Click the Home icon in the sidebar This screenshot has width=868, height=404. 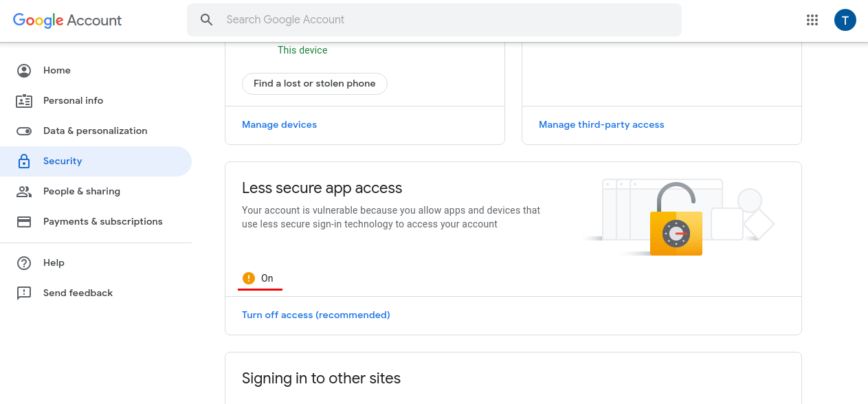click(25, 70)
